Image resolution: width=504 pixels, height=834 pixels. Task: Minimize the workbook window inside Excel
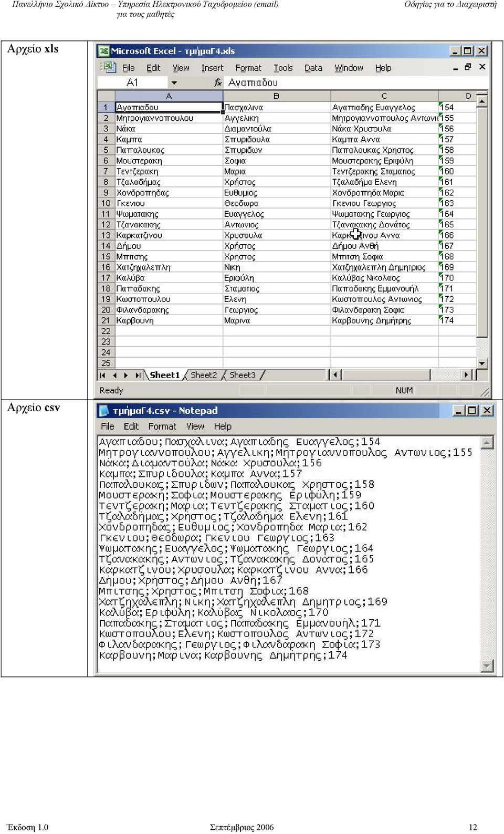(x=455, y=68)
